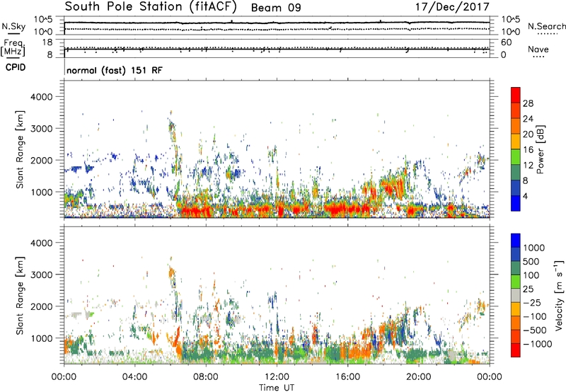Select the 'Beam 09' label
566x392 pixels.
(276, 8)
